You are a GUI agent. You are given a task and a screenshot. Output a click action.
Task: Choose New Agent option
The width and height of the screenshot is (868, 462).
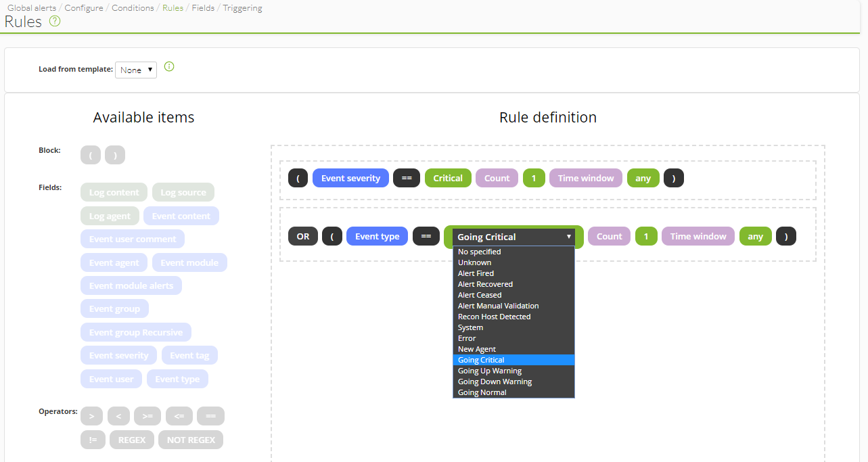pos(514,349)
